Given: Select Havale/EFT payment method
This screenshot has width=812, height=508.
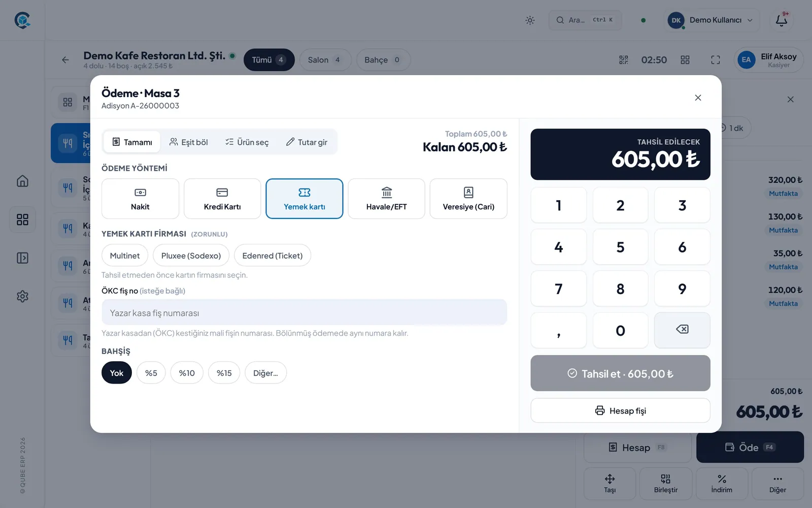Looking at the screenshot, I should coord(386,199).
